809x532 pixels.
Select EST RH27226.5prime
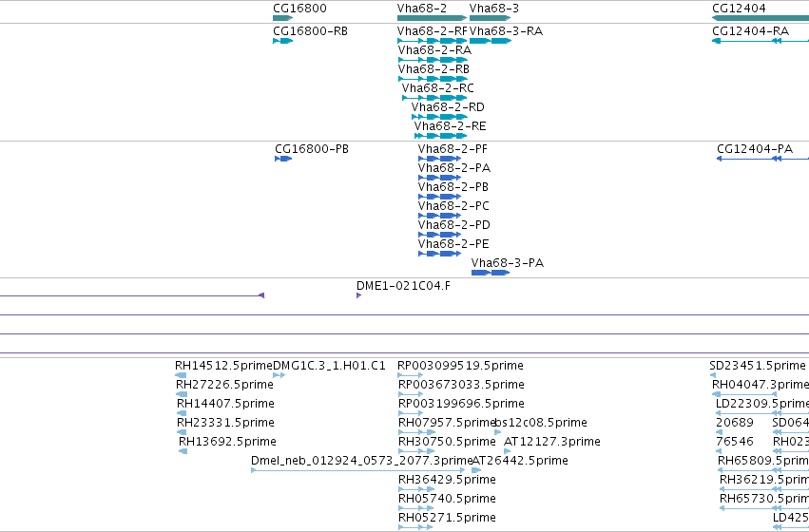224,385
